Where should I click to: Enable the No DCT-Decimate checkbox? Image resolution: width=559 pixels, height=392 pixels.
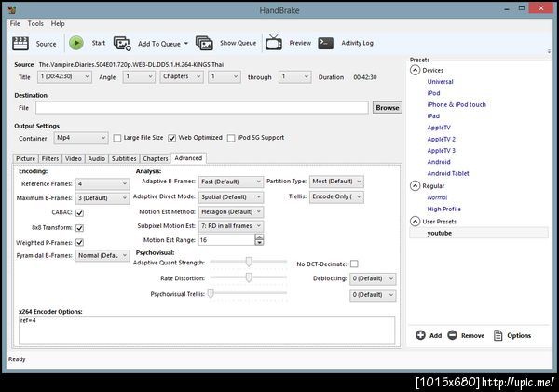pos(354,264)
